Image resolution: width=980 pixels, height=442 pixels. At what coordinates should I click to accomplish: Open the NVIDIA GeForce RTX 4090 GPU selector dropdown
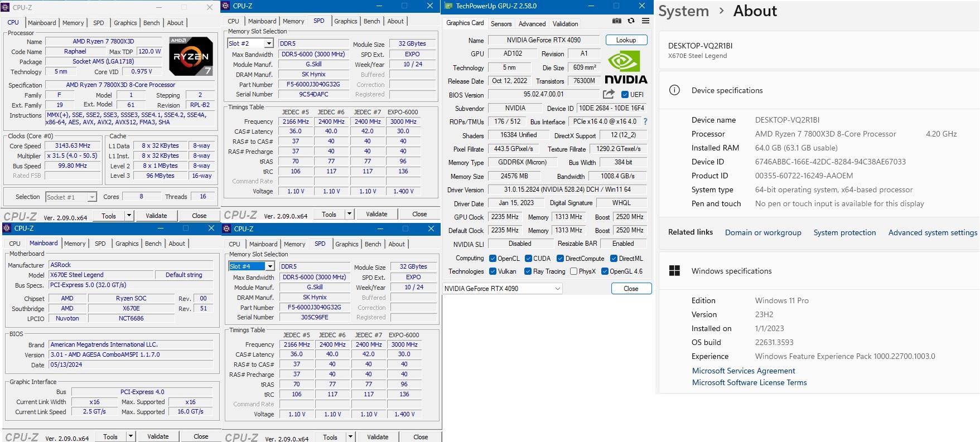[502, 289]
